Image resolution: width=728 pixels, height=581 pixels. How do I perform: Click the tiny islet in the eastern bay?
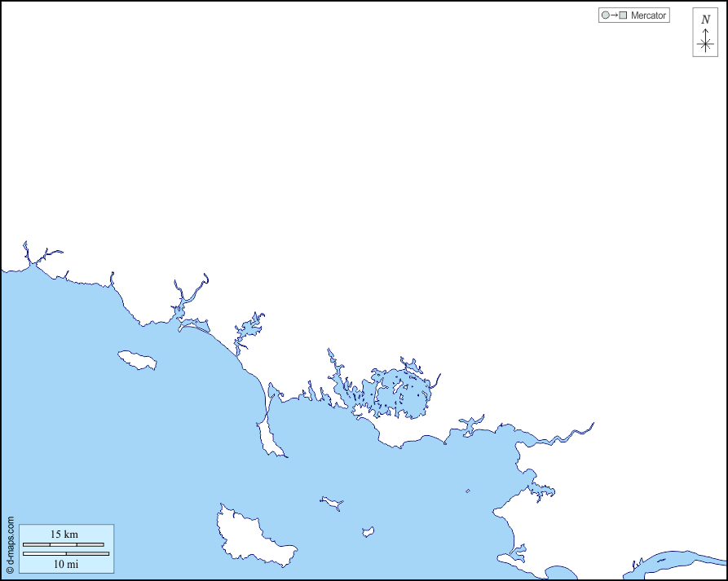pyautogui.click(x=467, y=491)
